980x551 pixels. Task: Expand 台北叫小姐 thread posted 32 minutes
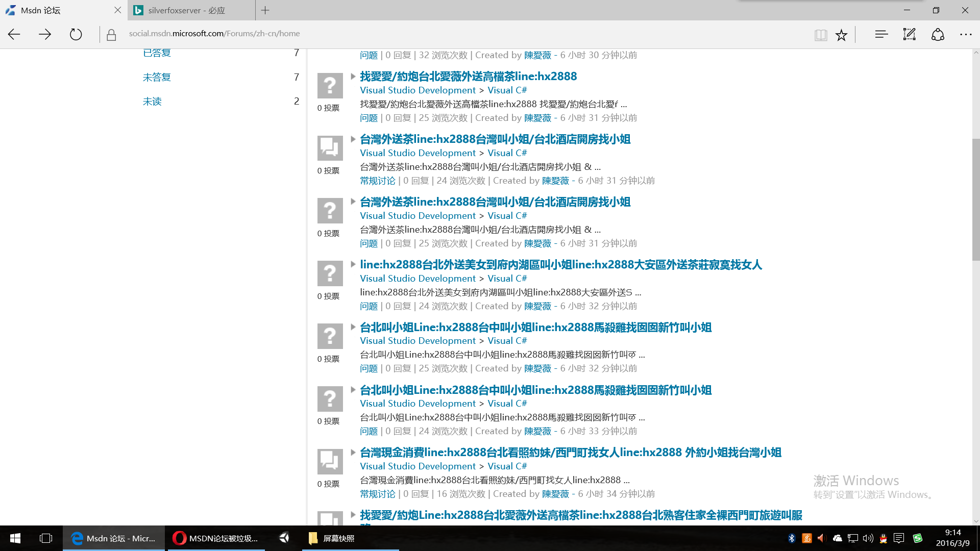point(353,327)
